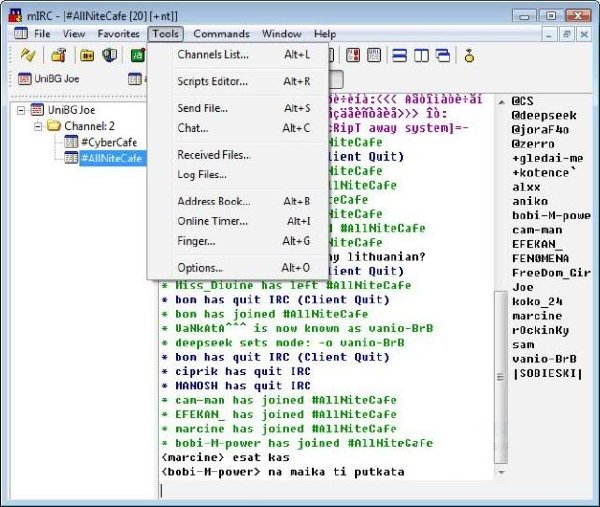Choose Scripts Editor from Tools menu

tap(238, 82)
